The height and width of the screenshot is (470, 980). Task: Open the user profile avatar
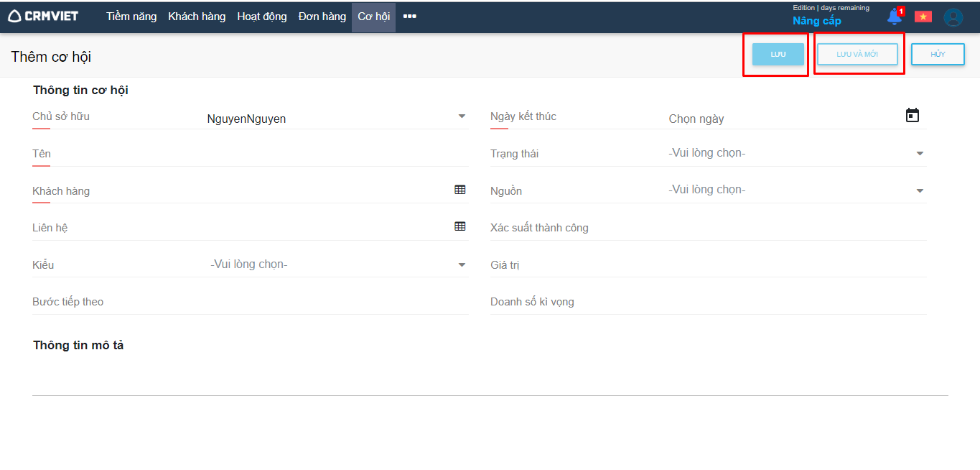(x=953, y=17)
